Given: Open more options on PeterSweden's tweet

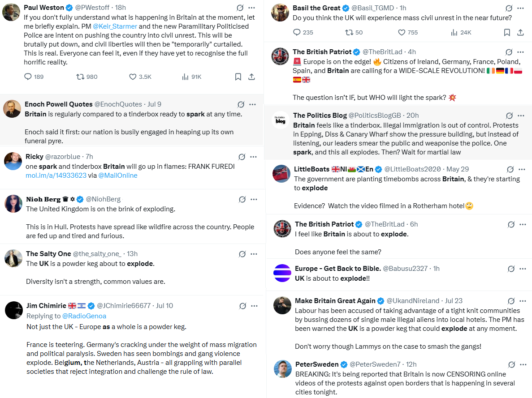Looking at the screenshot, I should [522, 364].
